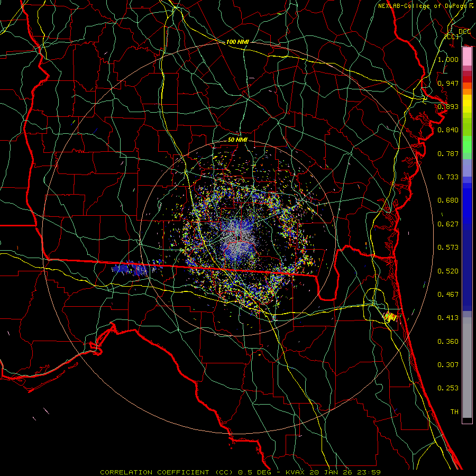Image resolution: width=476 pixels, height=476 pixels.
Task: Click the 0.947 legend value
Action: [x=448, y=83]
